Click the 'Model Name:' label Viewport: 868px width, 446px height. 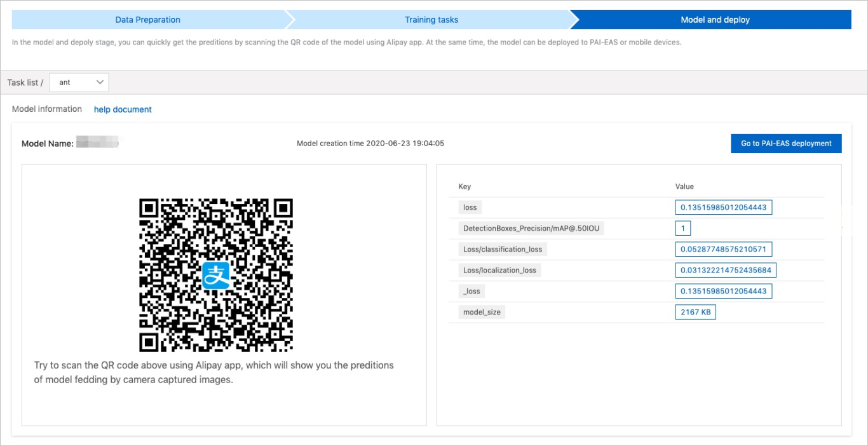pos(48,144)
